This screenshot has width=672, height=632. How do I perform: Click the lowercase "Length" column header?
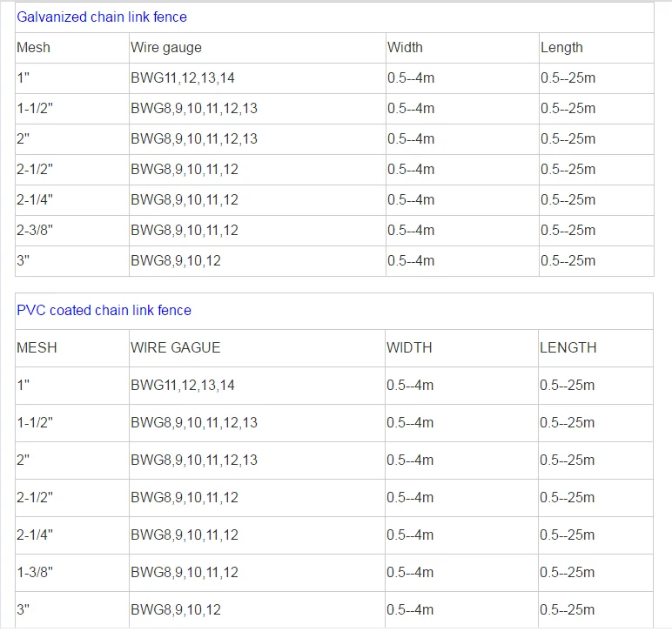coord(561,48)
